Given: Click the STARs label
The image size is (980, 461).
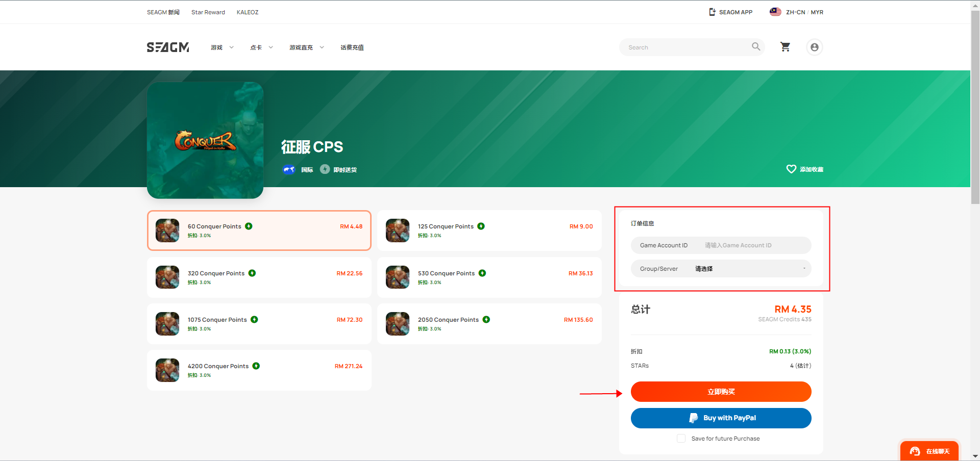Looking at the screenshot, I should click(x=640, y=366).
